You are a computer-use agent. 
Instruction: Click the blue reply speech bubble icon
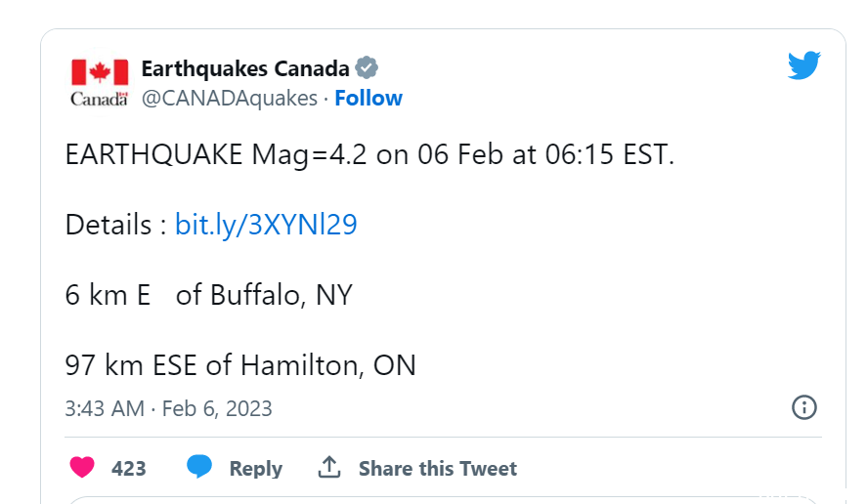click(199, 467)
